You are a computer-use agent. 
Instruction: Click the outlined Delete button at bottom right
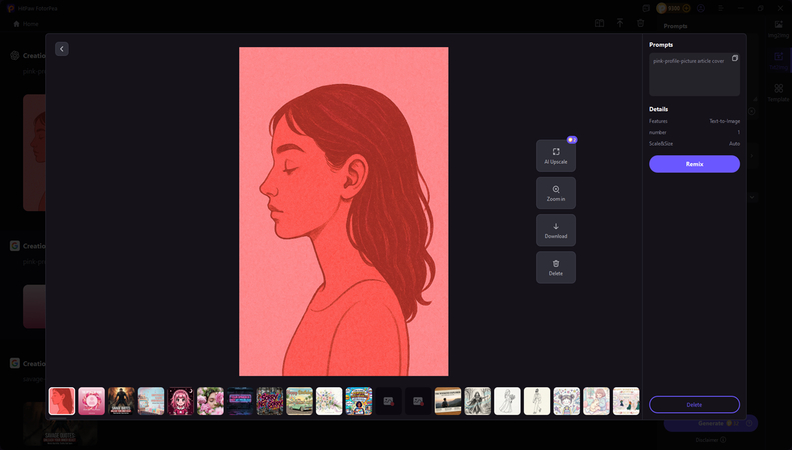click(694, 404)
